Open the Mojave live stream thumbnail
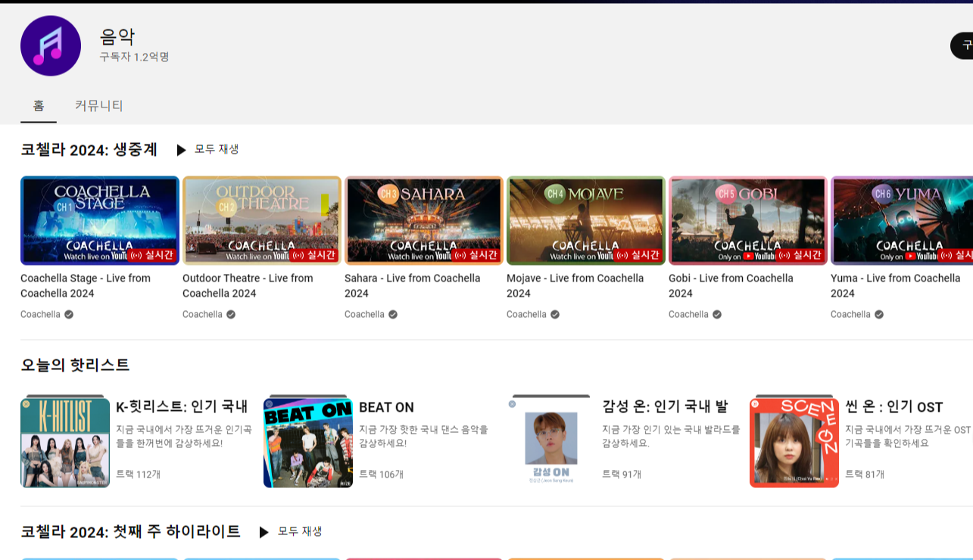This screenshot has height=560, width=973. (x=586, y=220)
